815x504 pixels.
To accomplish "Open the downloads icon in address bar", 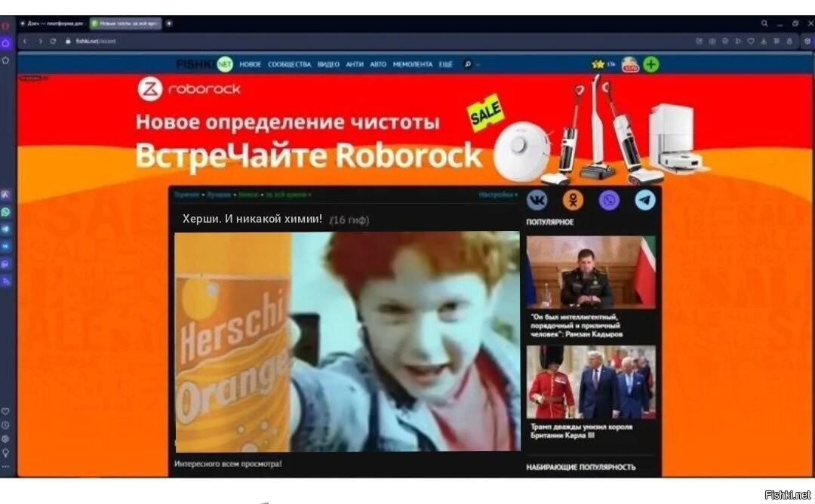I will coord(764,41).
